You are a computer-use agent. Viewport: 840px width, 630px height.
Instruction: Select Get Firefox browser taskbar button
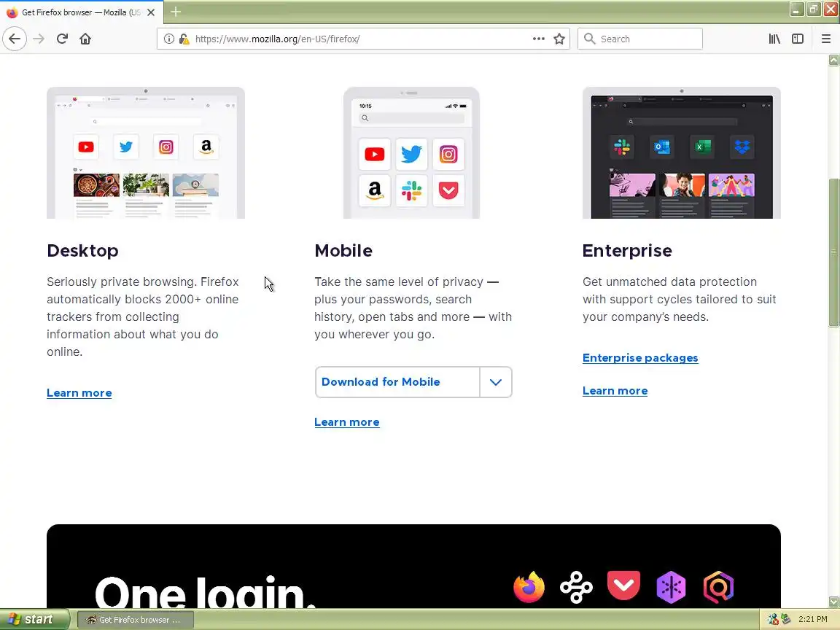(136, 620)
